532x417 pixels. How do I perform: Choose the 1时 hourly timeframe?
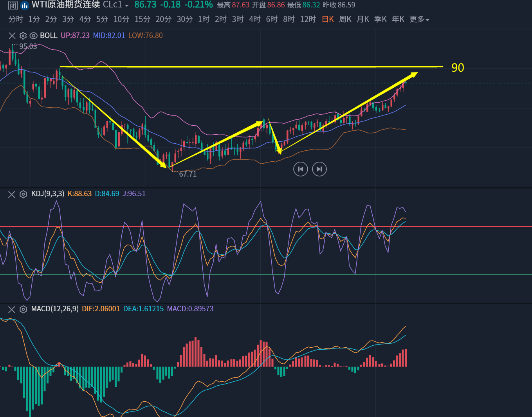pos(204,19)
